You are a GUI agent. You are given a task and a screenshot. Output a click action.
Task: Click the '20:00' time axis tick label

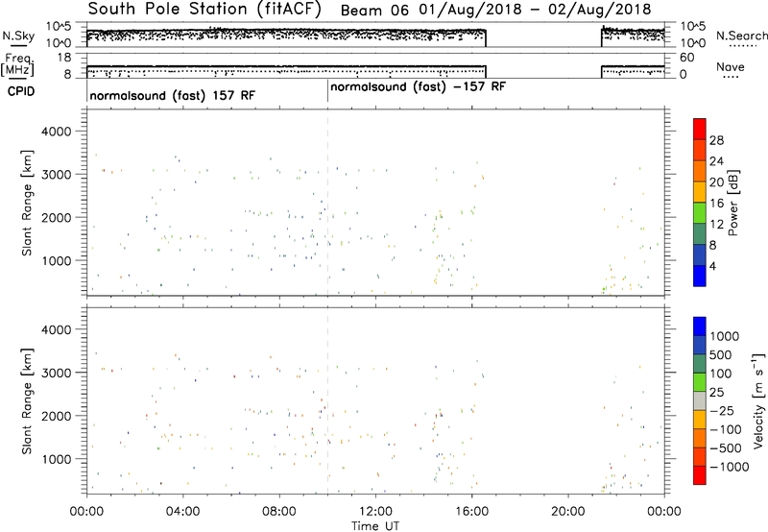pyautogui.click(x=567, y=512)
